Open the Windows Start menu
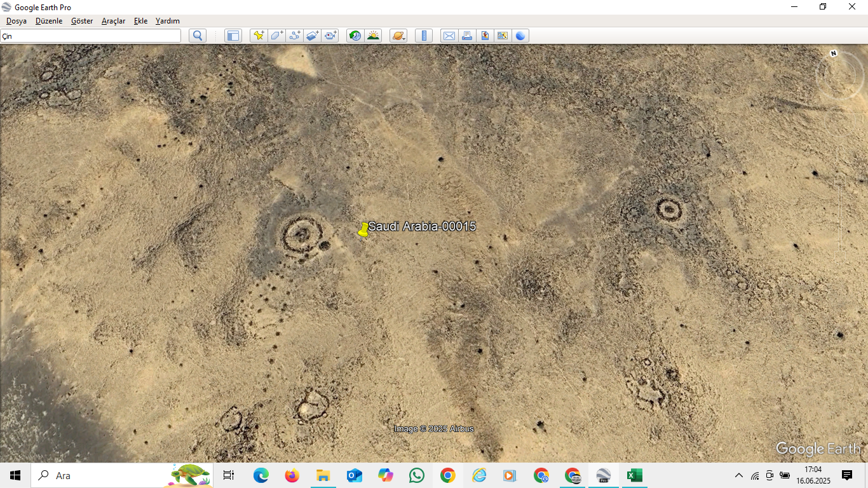The image size is (868, 488). (x=15, y=475)
